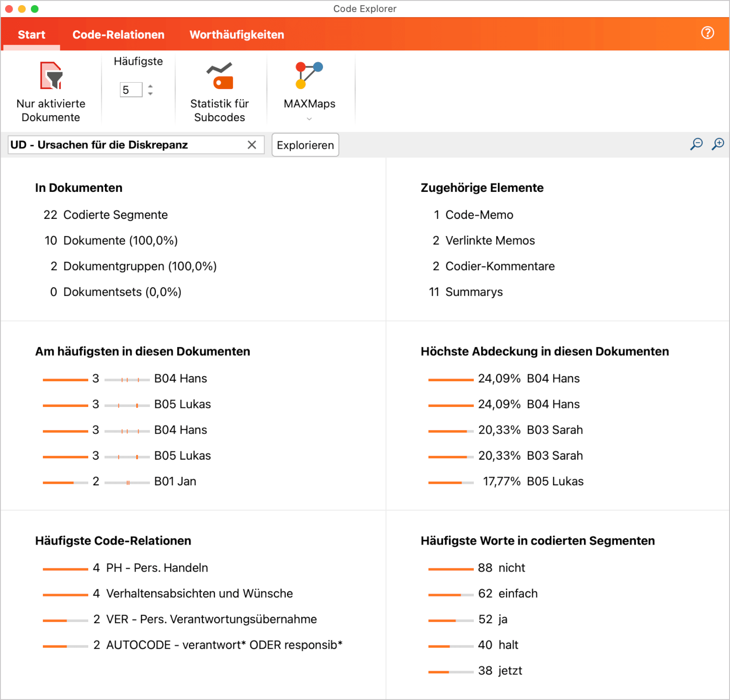
Task: Select the Start tab
Action: point(32,35)
